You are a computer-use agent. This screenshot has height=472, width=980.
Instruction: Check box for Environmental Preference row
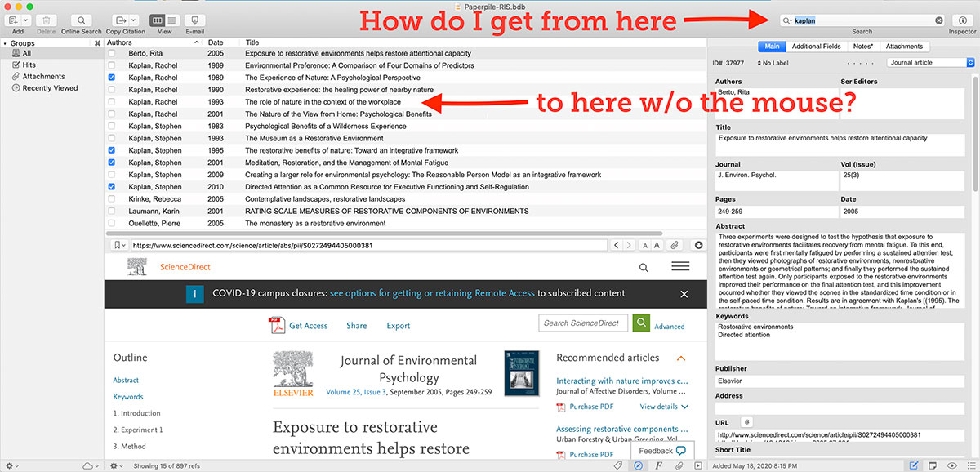[112, 65]
